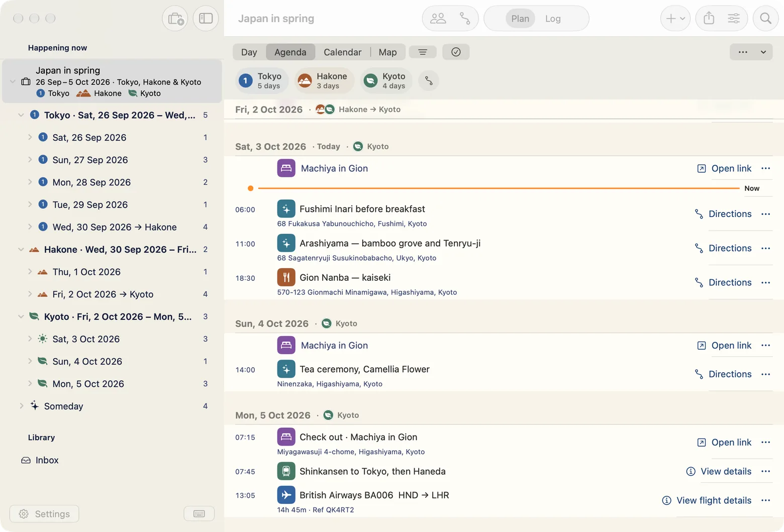Click the route icon after the Kyoto chip
This screenshot has width=784, height=532.
coord(429,80)
